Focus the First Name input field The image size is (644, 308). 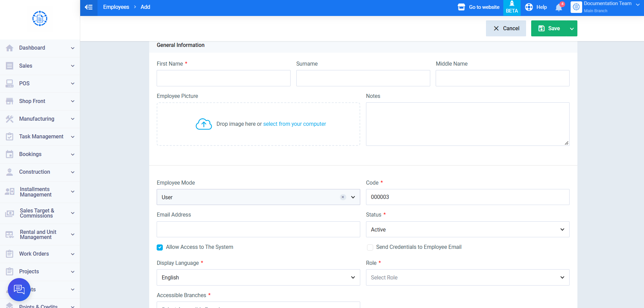tap(224, 78)
